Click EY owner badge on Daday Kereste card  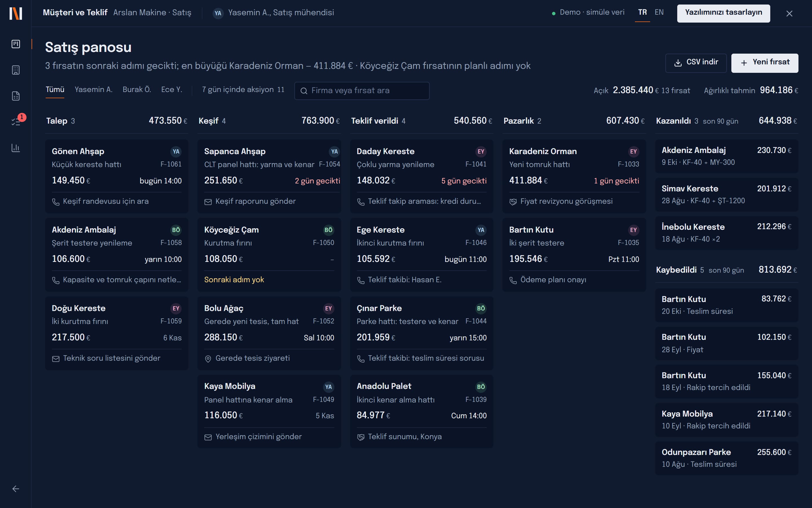tap(481, 152)
